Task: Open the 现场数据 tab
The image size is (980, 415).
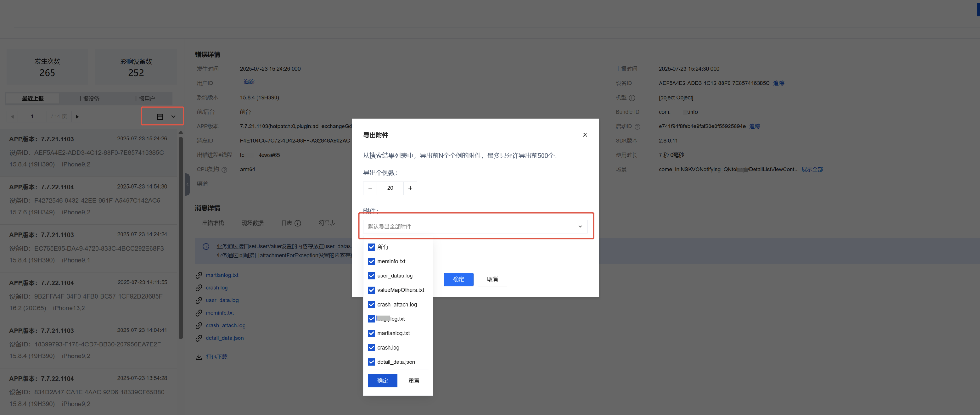Action: [252, 223]
